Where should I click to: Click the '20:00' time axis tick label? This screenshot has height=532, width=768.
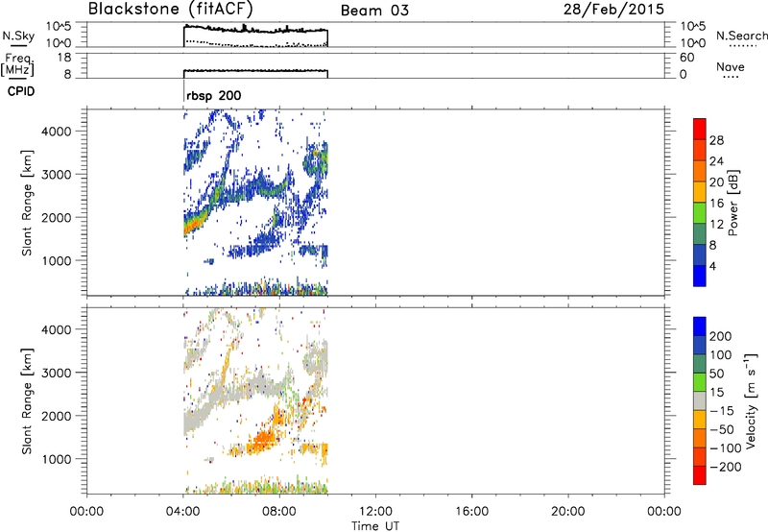tap(567, 512)
